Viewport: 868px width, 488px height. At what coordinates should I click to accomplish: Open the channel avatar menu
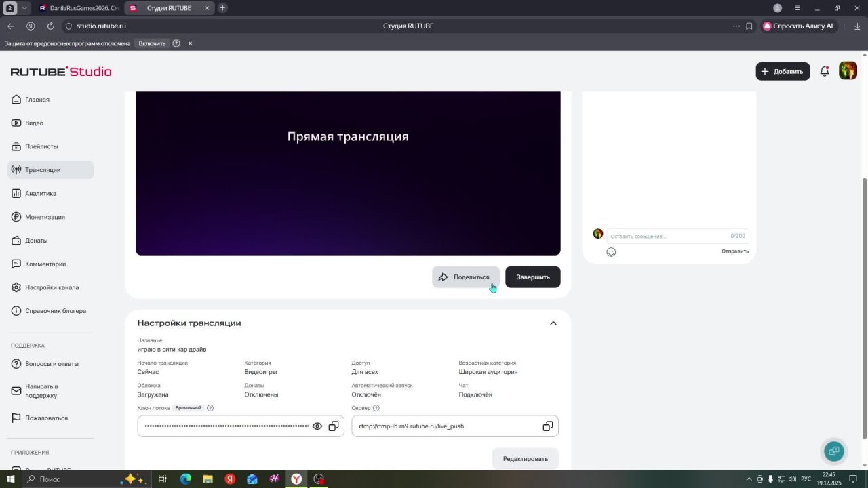pos(848,71)
